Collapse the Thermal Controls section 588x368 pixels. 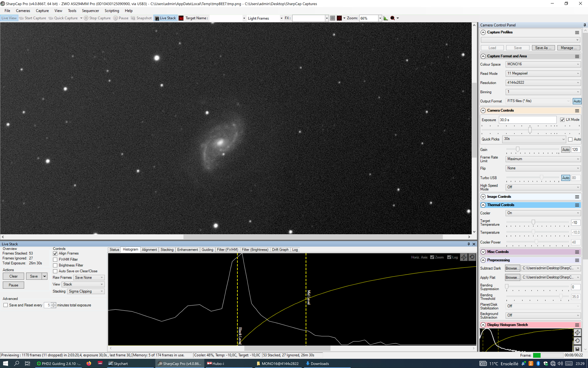[x=483, y=205]
